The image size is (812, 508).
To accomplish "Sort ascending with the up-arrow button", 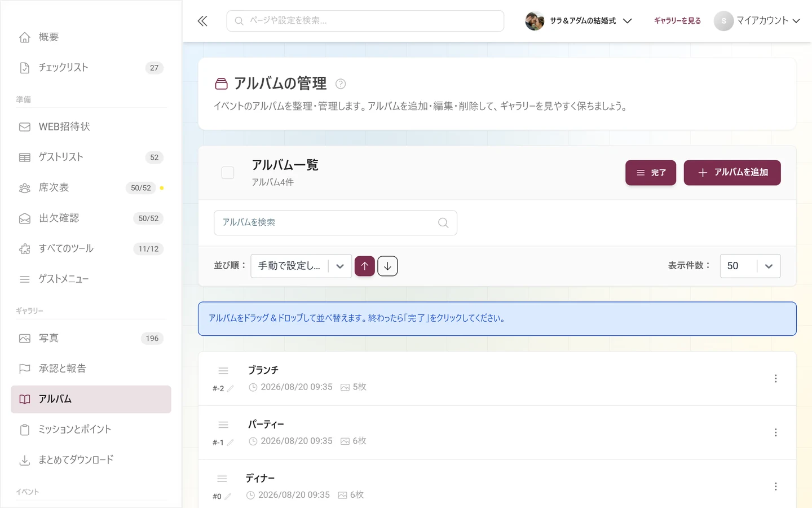I will [x=365, y=266].
